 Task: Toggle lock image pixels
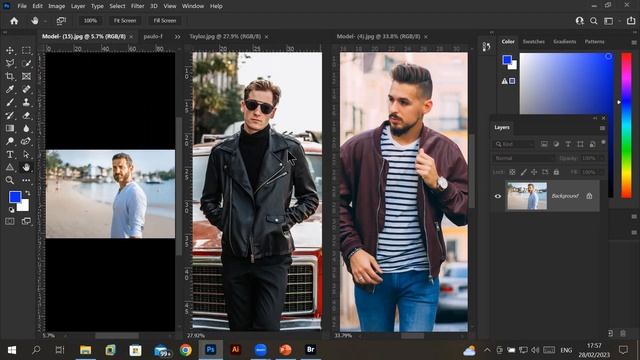(523, 172)
